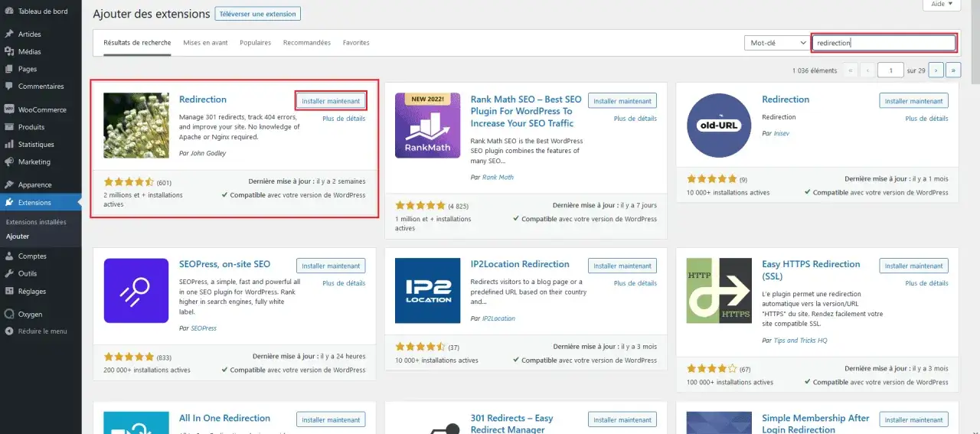Install All In One Redirection plugin
Screen dimensions: 980x434
coord(331,419)
